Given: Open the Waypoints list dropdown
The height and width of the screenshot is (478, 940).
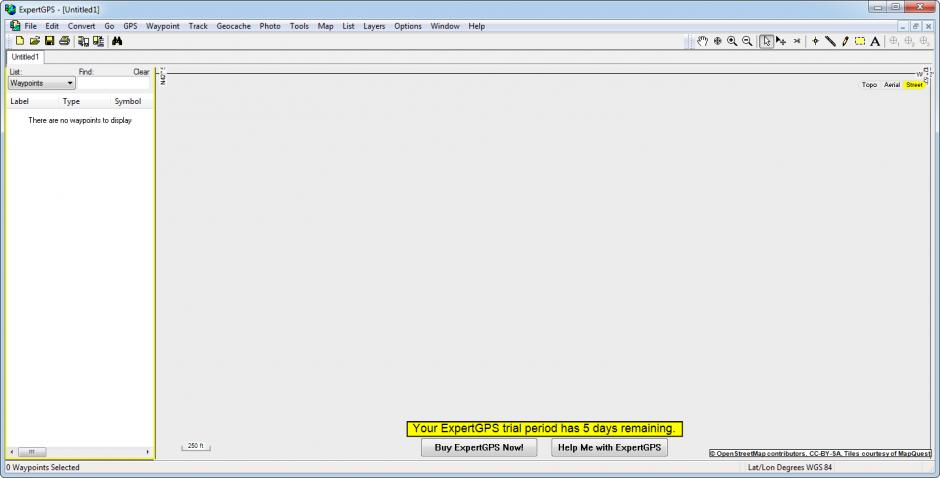Looking at the screenshot, I should click(x=41, y=83).
